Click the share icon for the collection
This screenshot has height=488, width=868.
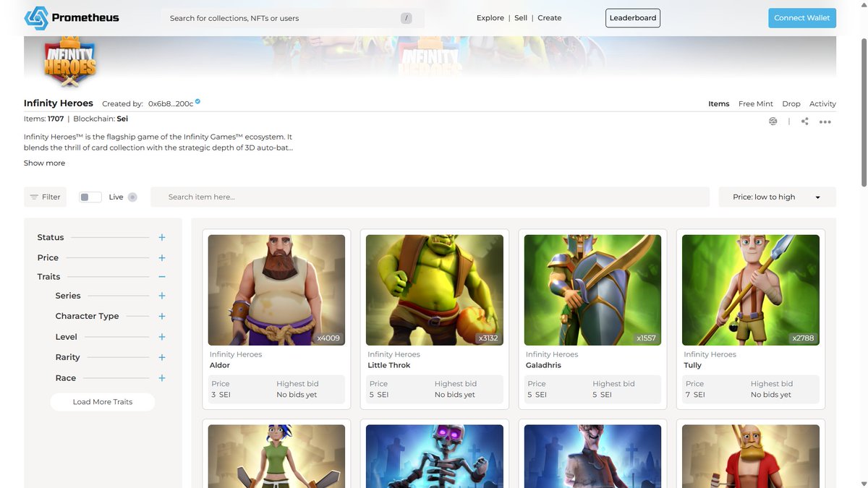click(804, 121)
